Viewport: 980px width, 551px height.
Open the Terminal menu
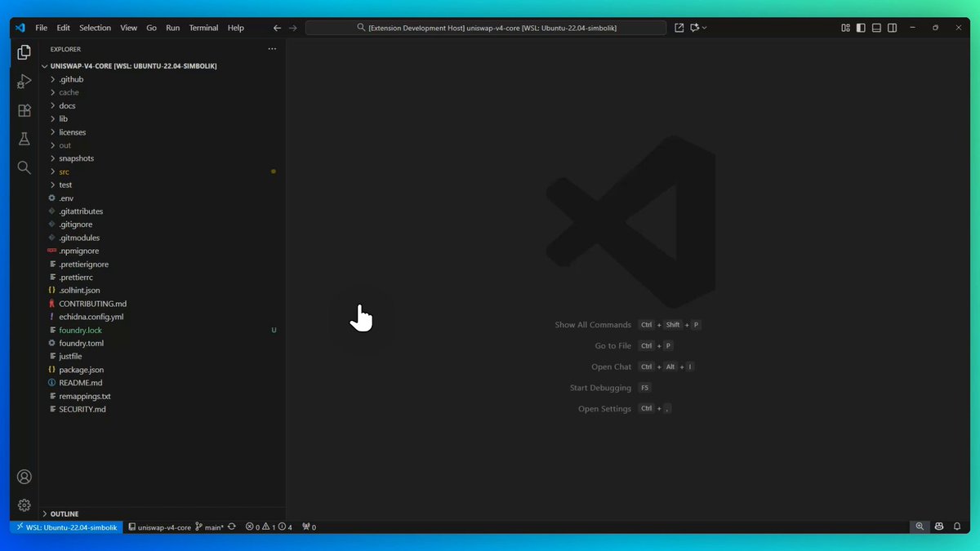[203, 28]
